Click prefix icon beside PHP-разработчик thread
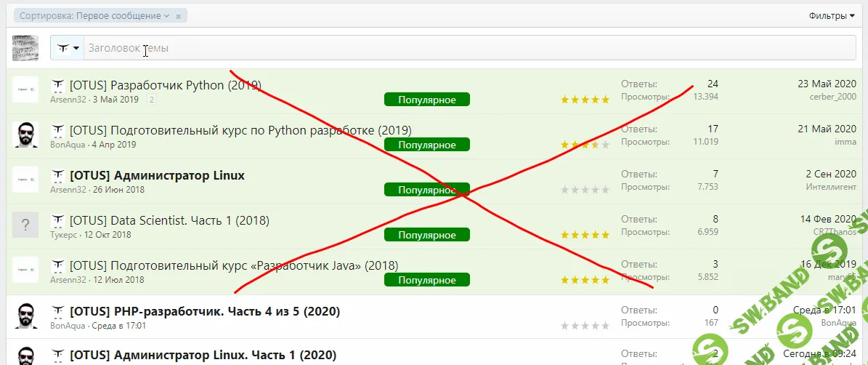 [x=58, y=311]
